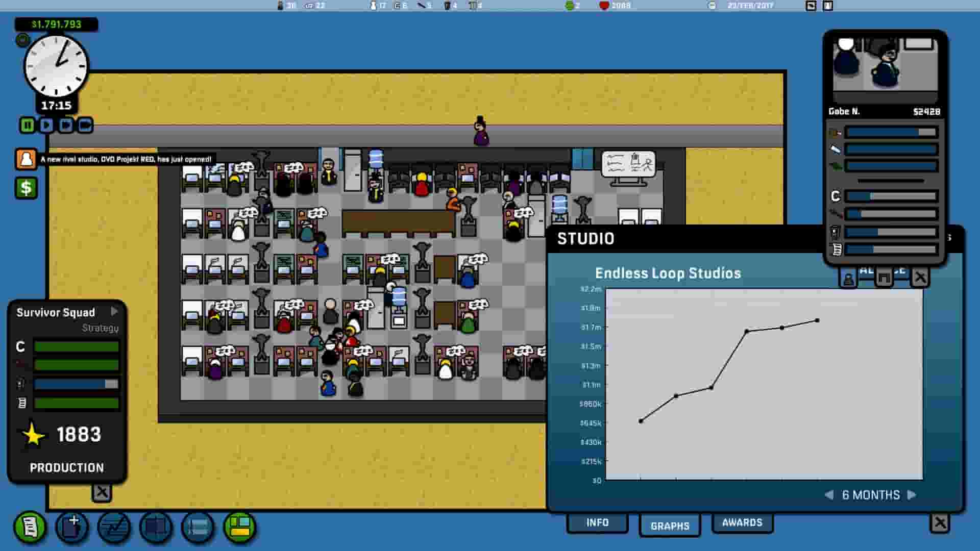The width and height of the screenshot is (980, 551).
Task: Expand the Survivor Squad project details arrow
Action: point(114,312)
